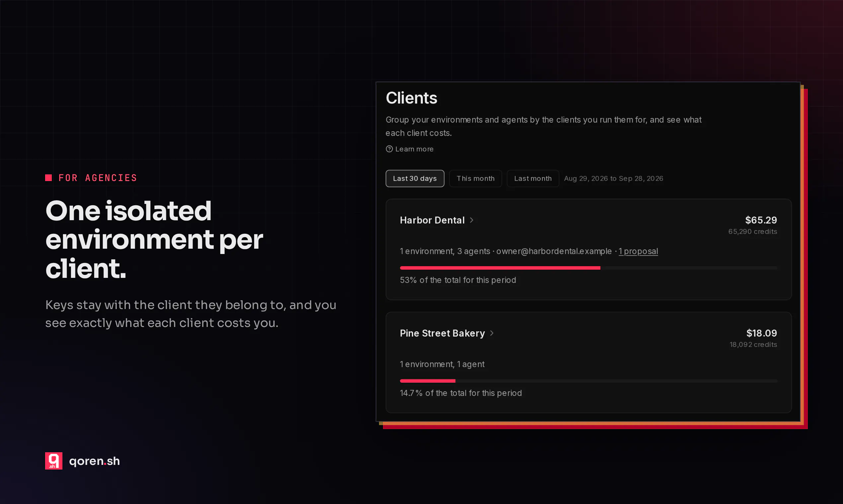The image size is (843, 504).
Task: Expand Harbor Dental with its chevron
Action: pos(472,220)
